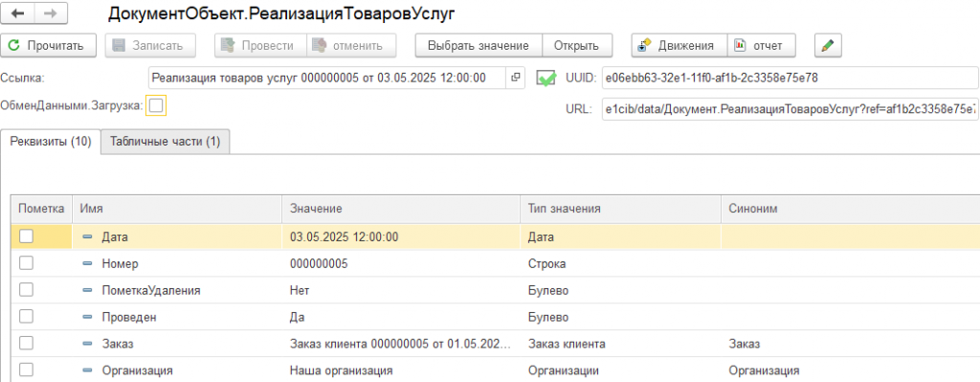
Task: Click the Заказ клиента type cell
Action: (x=620, y=344)
